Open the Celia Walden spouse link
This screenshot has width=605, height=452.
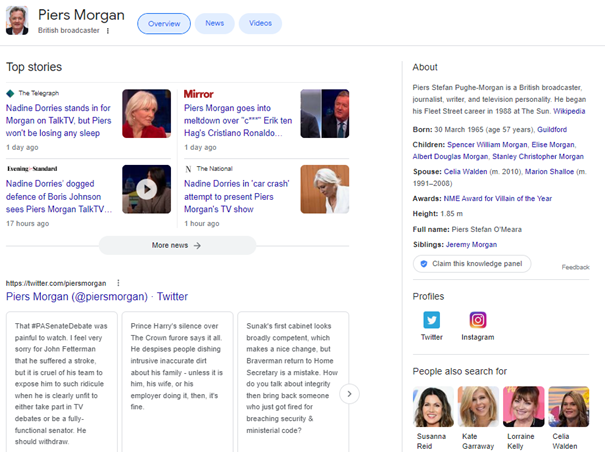(x=465, y=171)
